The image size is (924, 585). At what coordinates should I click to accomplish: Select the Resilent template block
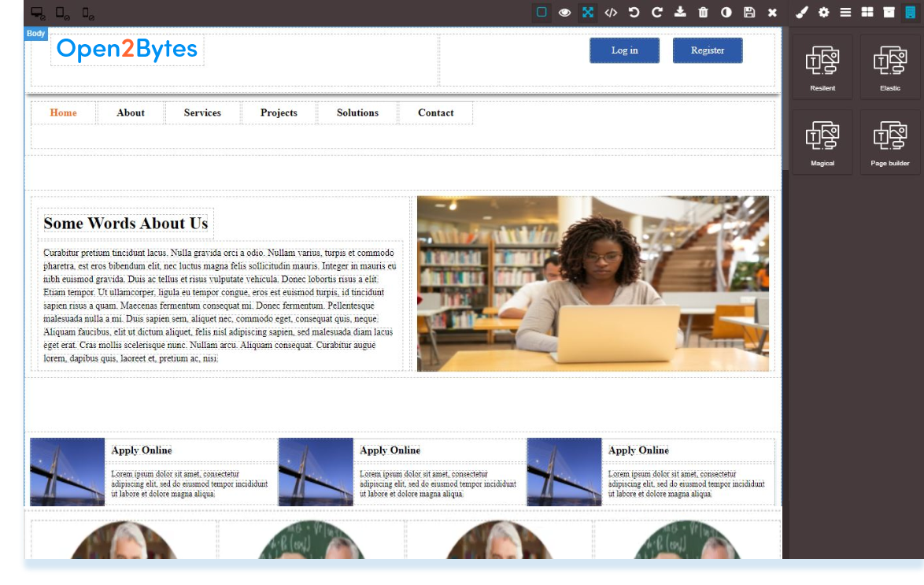822,66
